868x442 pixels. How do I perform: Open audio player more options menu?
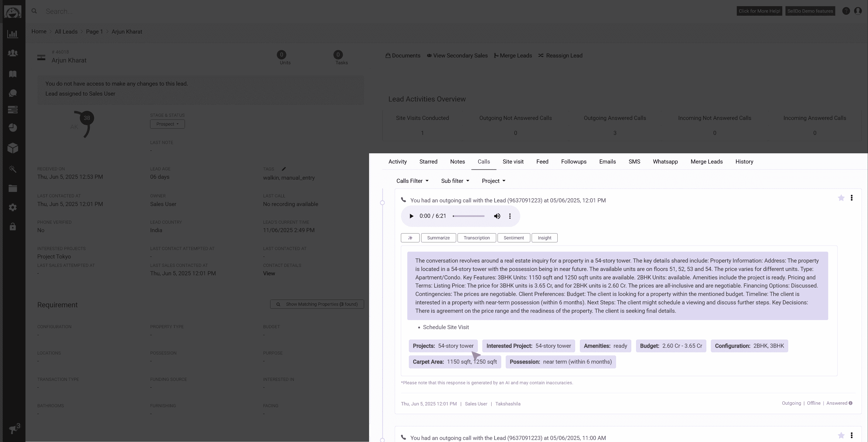pyautogui.click(x=510, y=216)
